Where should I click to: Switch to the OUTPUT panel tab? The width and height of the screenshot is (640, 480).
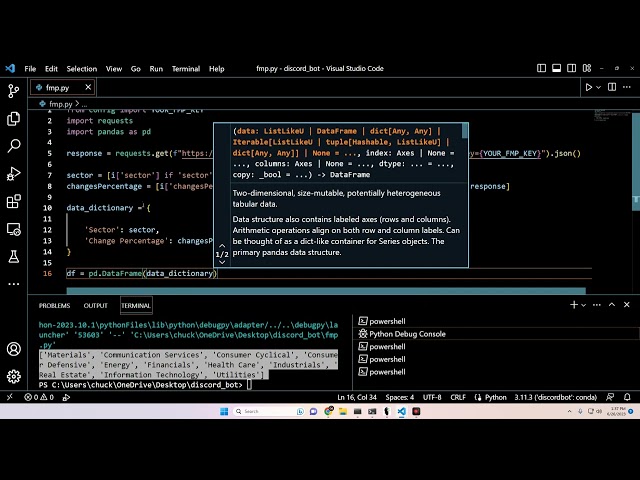[96, 305]
